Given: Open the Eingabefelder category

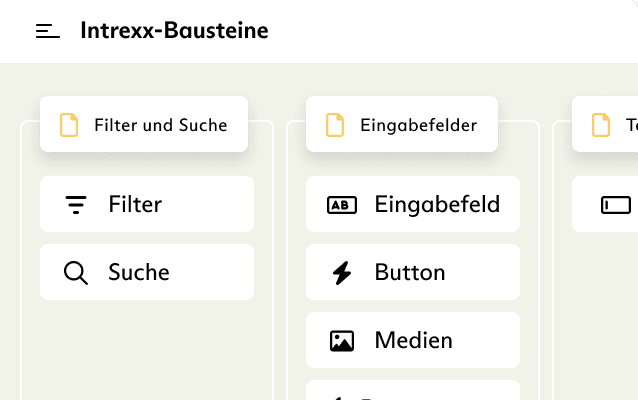Looking at the screenshot, I should click(x=404, y=125).
